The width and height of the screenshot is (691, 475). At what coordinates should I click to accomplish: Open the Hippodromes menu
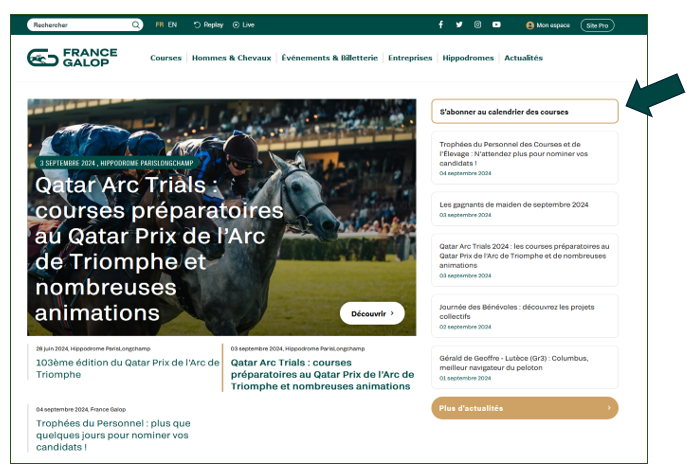click(468, 58)
